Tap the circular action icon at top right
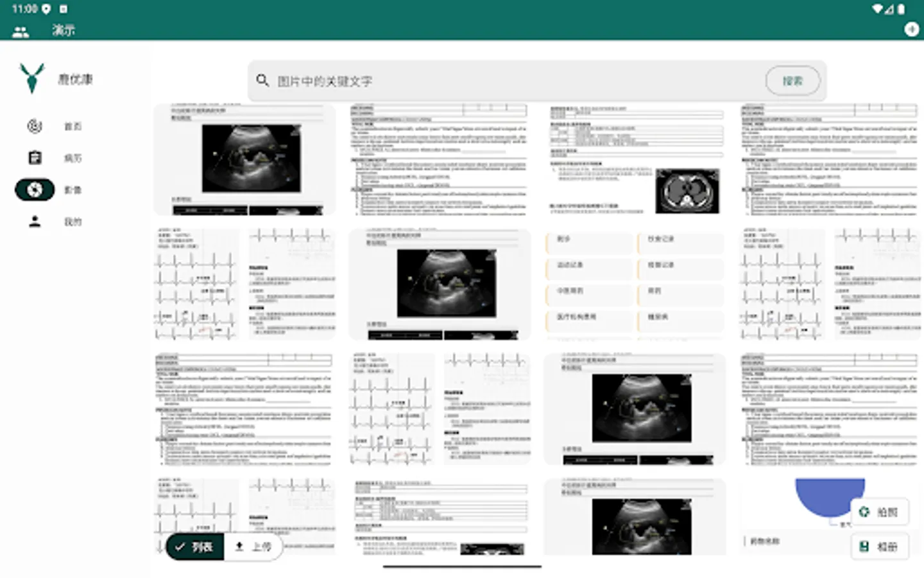The height and width of the screenshot is (578, 924). point(911,29)
